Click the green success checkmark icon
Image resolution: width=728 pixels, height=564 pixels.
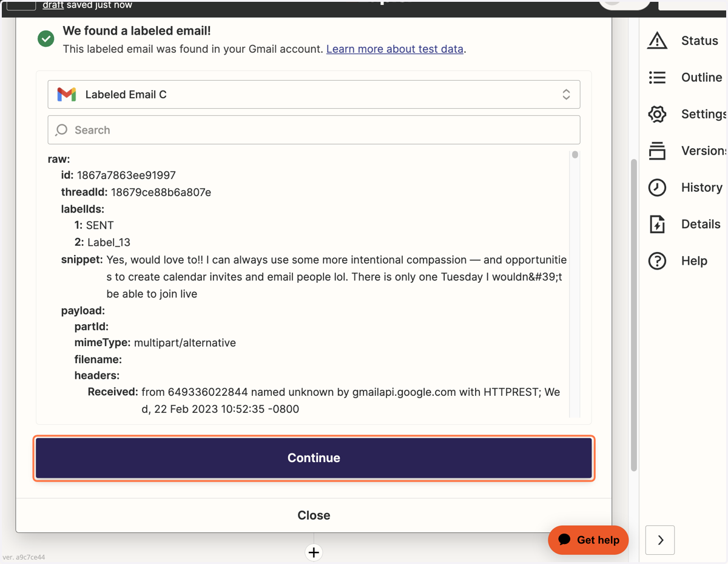(x=46, y=39)
